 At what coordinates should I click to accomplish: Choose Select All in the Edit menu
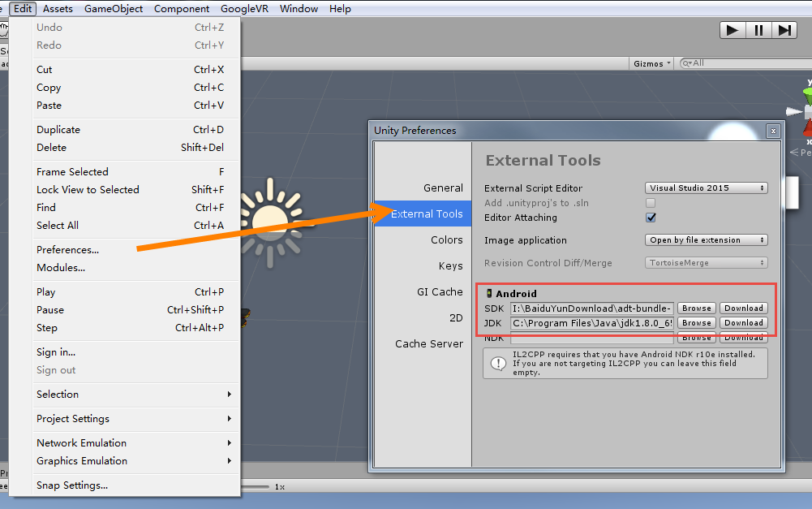[x=137, y=226]
